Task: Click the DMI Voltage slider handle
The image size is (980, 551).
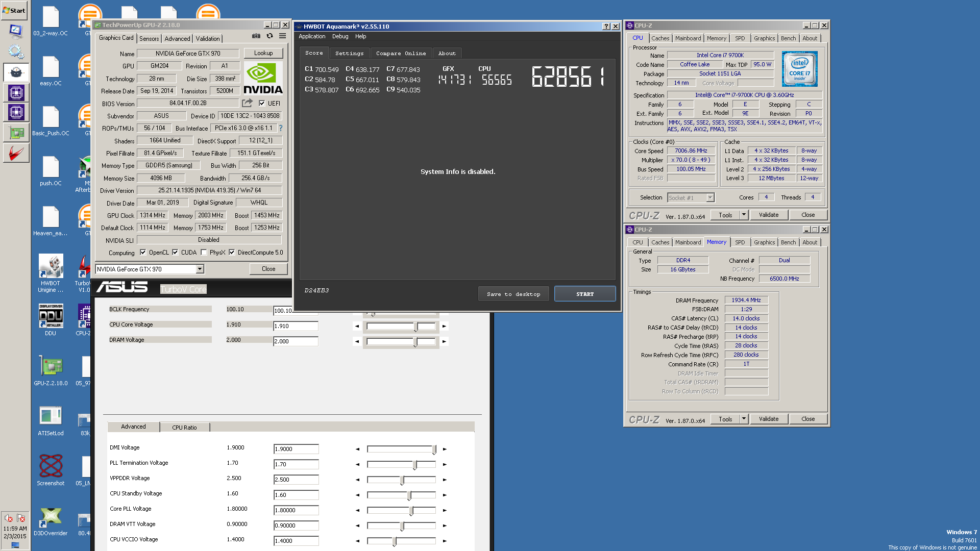Action: coord(434,449)
